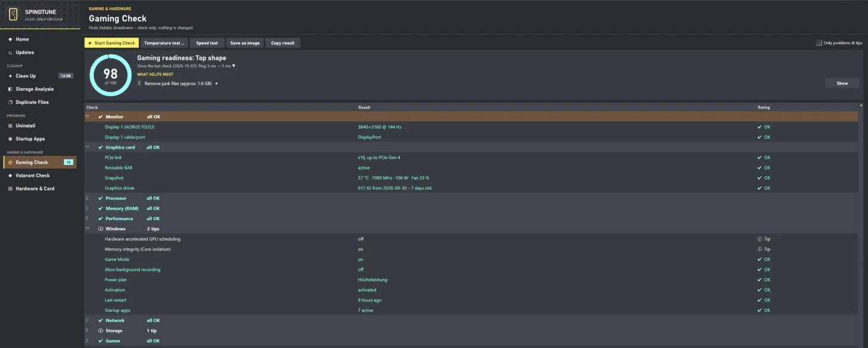Viewport: 868px width, 348px height.
Task: Run the Temperature test
Action: pos(164,43)
